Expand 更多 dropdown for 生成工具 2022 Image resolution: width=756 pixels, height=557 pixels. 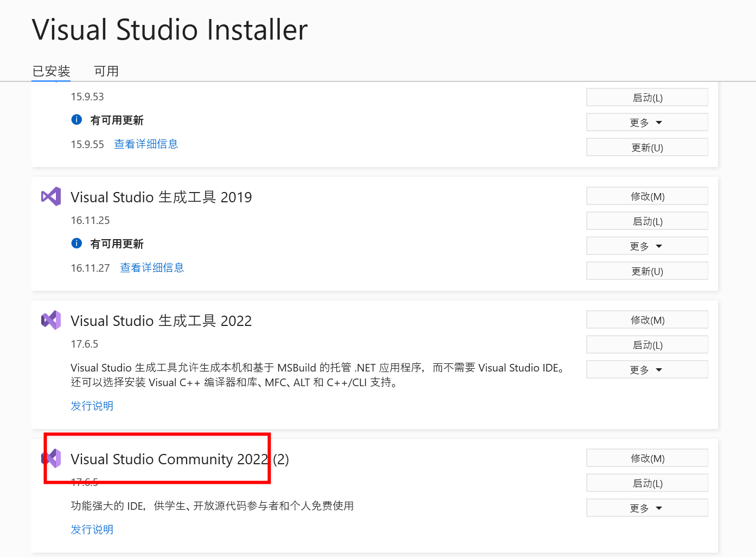pos(647,370)
